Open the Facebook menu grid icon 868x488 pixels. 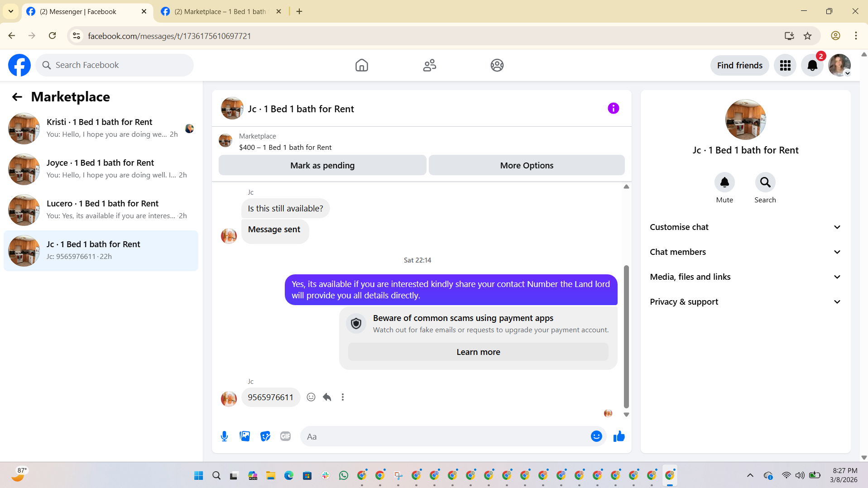tap(785, 65)
